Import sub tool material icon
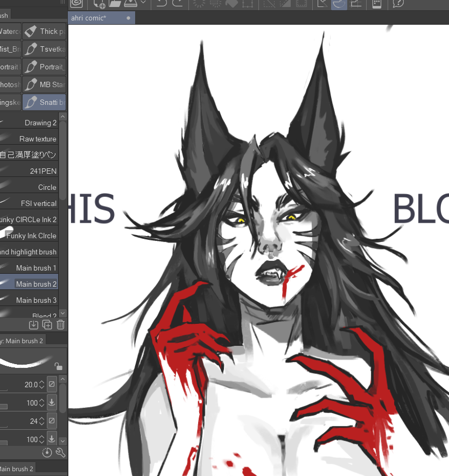 click(33, 324)
